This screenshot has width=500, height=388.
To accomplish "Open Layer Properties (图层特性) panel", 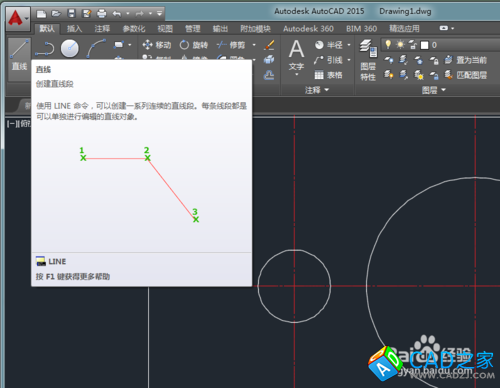I will pyautogui.click(x=368, y=60).
